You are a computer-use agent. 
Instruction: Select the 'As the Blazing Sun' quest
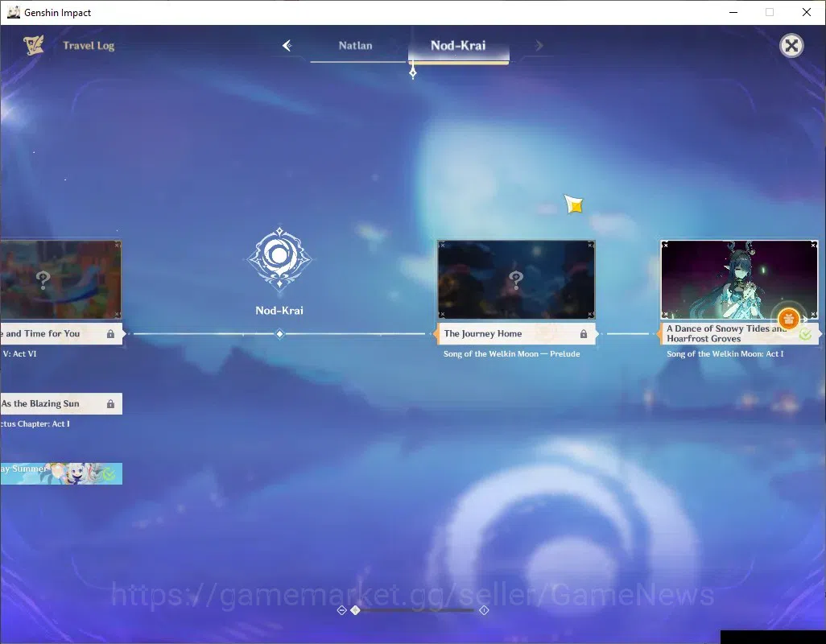coord(61,404)
